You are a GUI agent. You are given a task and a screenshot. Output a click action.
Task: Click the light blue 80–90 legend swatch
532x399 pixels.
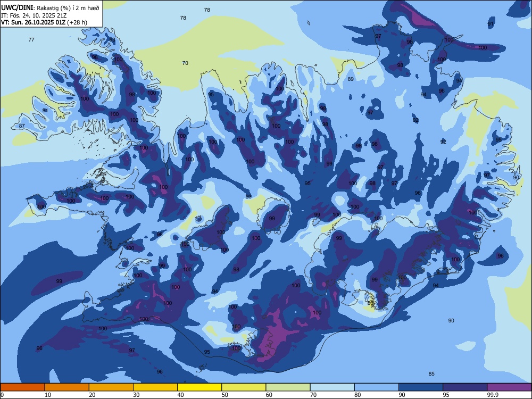377,387
